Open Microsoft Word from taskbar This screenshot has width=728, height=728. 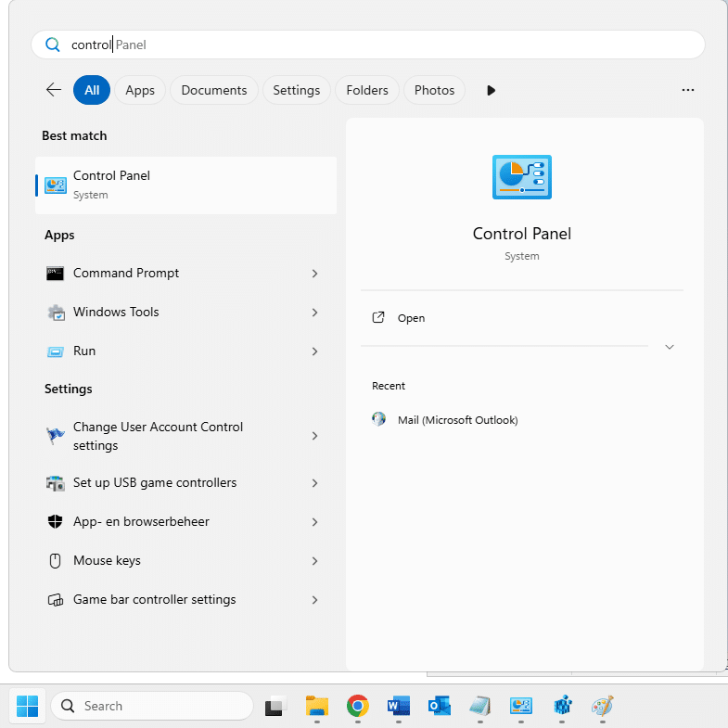pyautogui.click(x=399, y=706)
